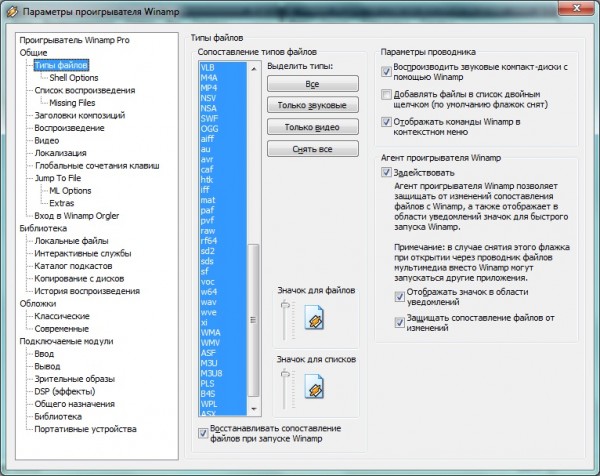Open 'Локализация' settings
The width and height of the screenshot is (600, 476).
60,153
